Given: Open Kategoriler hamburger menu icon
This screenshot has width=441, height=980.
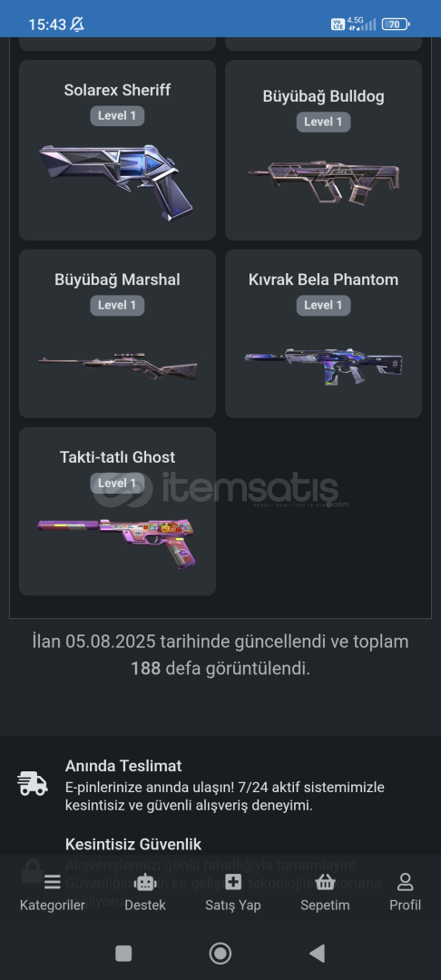Looking at the screenshot, I should (x=52, y=882).
